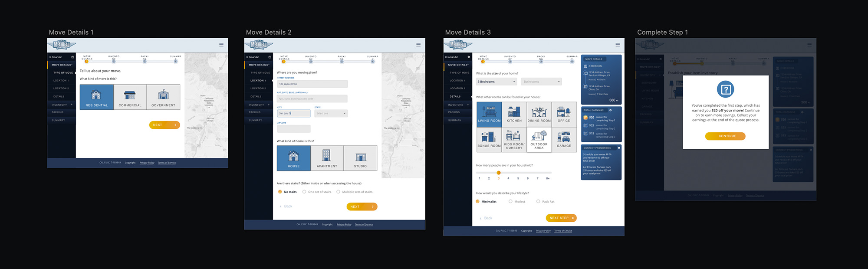Open Packing in Move Details 2 sidebar
The height and width of the screenshot is (269, 868).
tap(255, 112)
